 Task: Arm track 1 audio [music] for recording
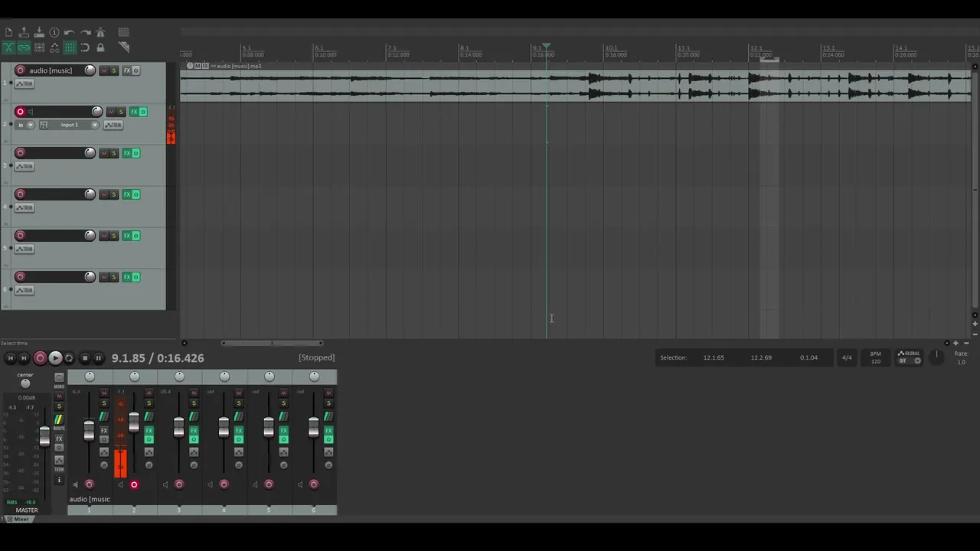(20, 70)
